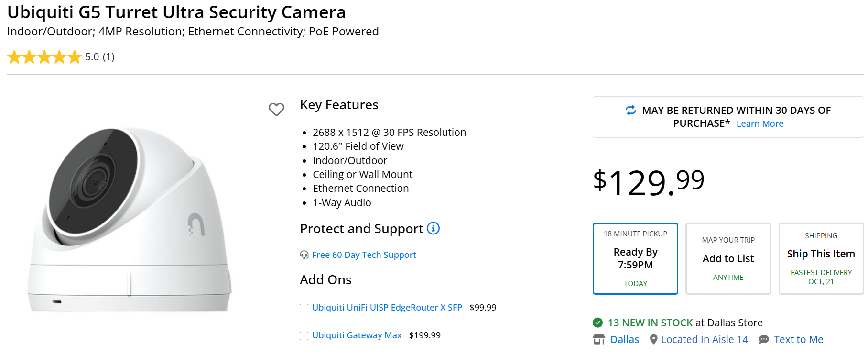The width and height of the screenshot is (868, 356).
Task: Select the Ship This Item option
Action: [821, 258]
